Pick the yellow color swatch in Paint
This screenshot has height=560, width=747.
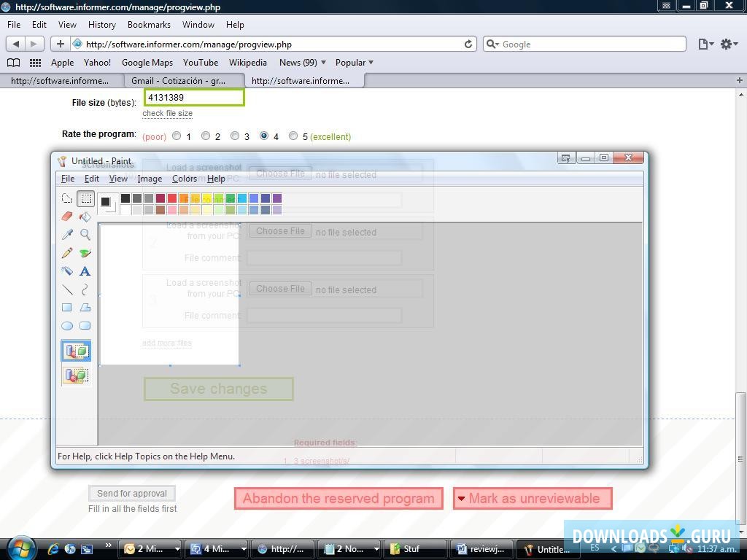(x=206, y=198)
